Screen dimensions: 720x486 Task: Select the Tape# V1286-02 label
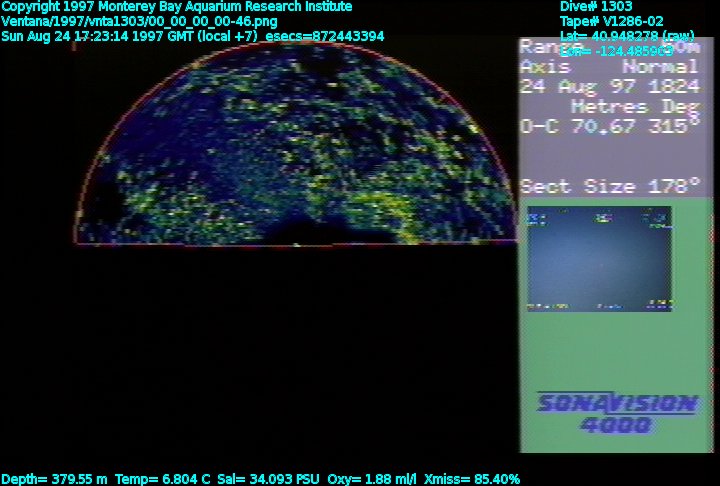pos(612,21)
